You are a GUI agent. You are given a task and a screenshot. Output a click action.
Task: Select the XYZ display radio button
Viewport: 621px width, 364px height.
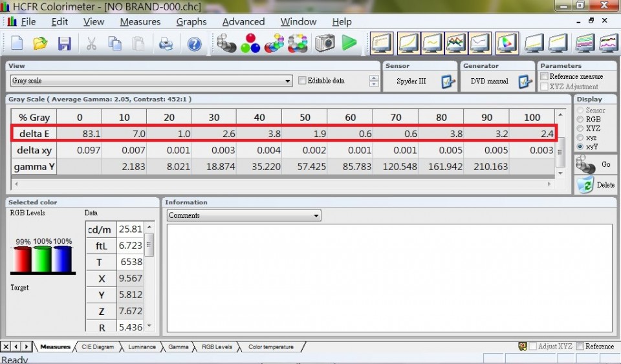point(580,129)
